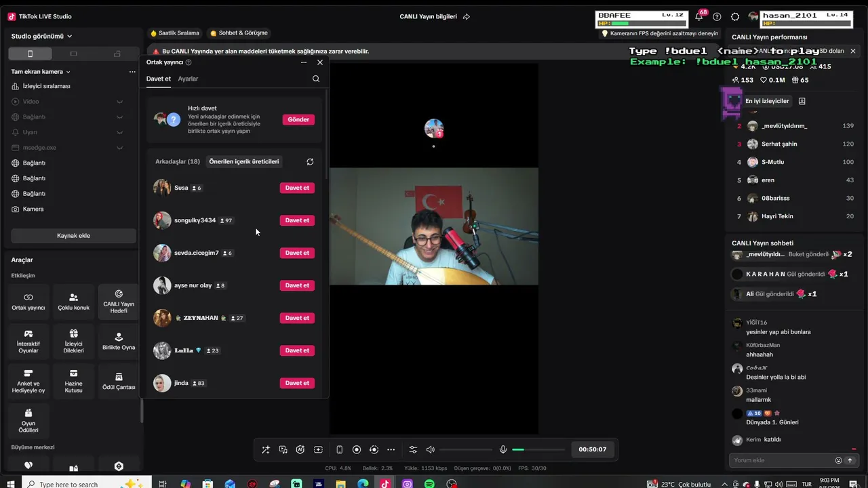This screenshot has width=868, height=488.
Task: Invite songulky3434 with Davet et
Action: point(297,220)
